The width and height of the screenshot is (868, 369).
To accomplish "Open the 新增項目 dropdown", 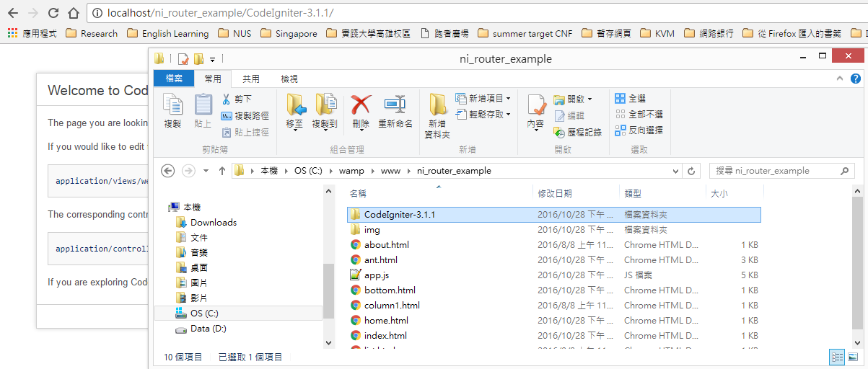I will (483, 98).
